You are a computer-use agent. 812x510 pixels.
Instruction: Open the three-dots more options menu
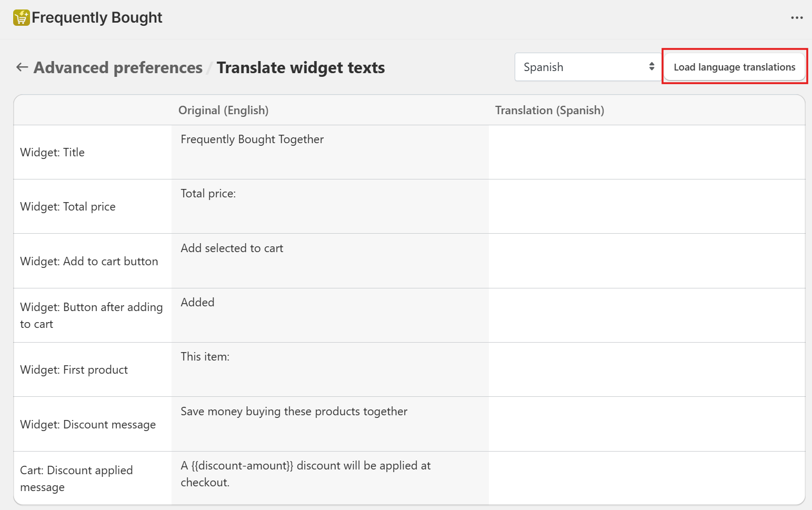click(797, 18)
